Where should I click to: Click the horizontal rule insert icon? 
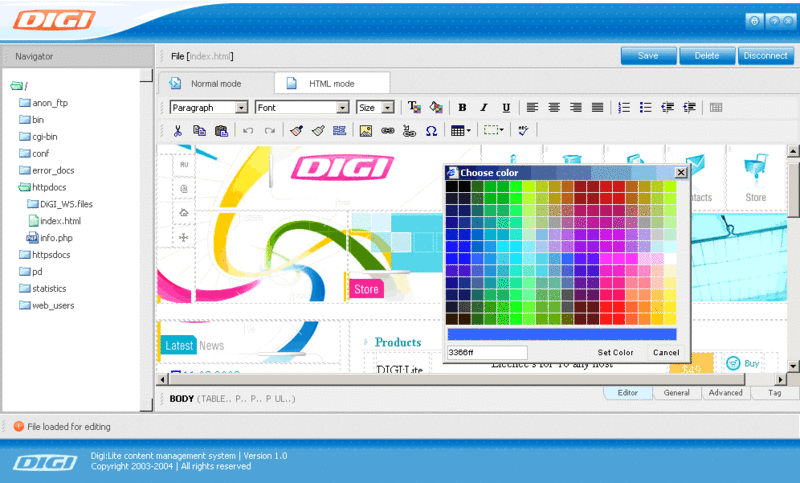[x=339, y=131]
